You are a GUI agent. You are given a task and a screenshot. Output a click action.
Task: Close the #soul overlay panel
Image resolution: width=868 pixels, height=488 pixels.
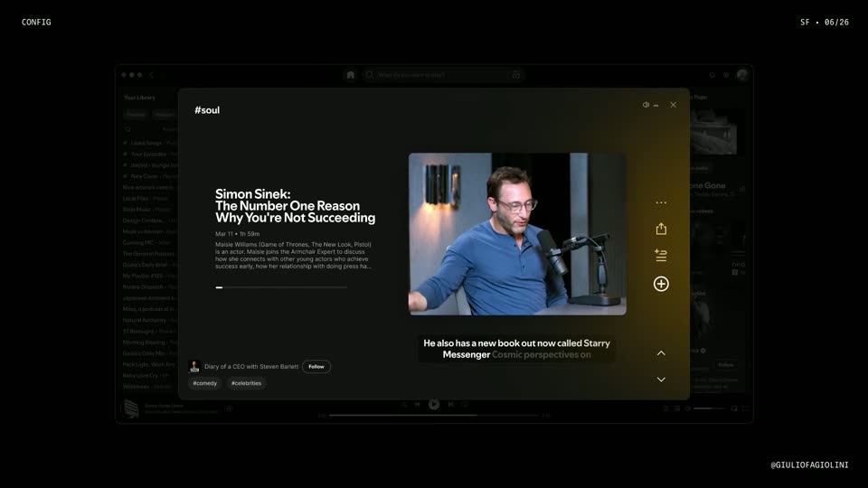coord(673,105)
